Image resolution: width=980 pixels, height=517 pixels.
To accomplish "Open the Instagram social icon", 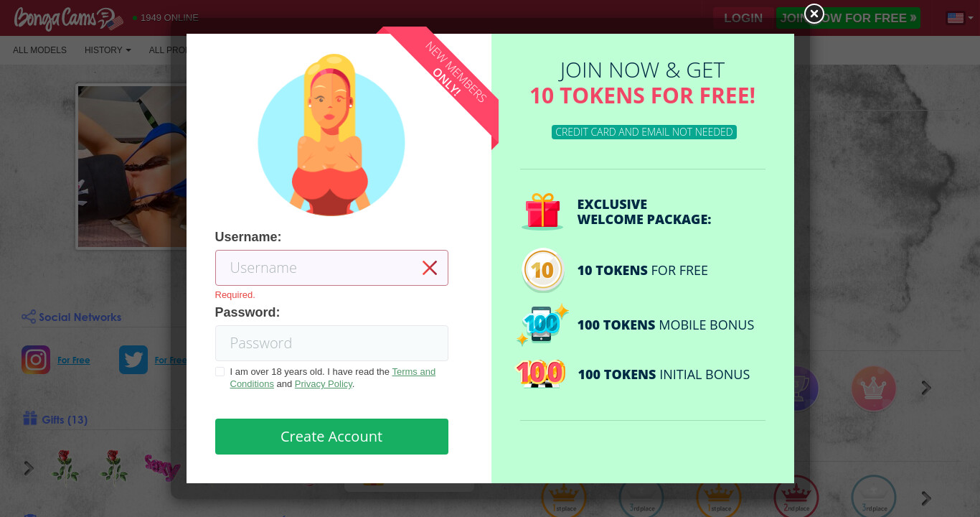I will (x=36, y=360).
